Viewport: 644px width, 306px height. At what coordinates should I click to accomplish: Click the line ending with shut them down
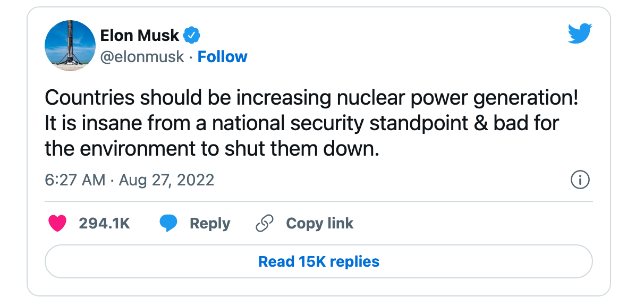pyautogui.click(x=212, y=149)
